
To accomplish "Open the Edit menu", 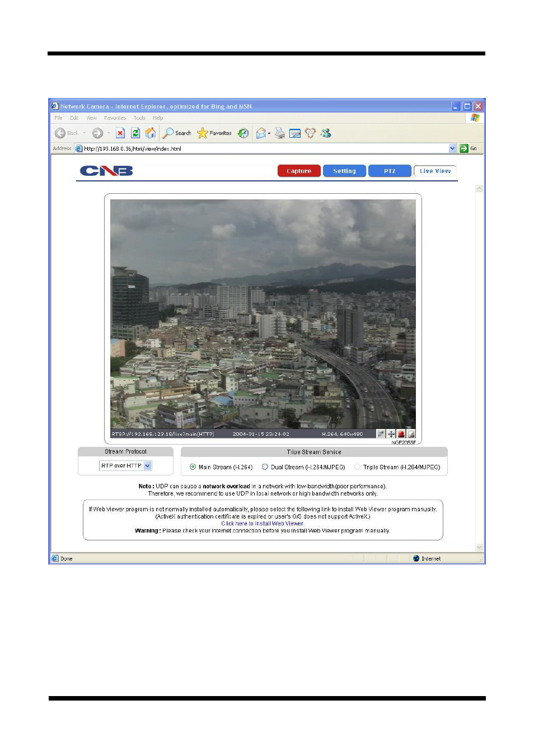I will (x=74, y=118).
